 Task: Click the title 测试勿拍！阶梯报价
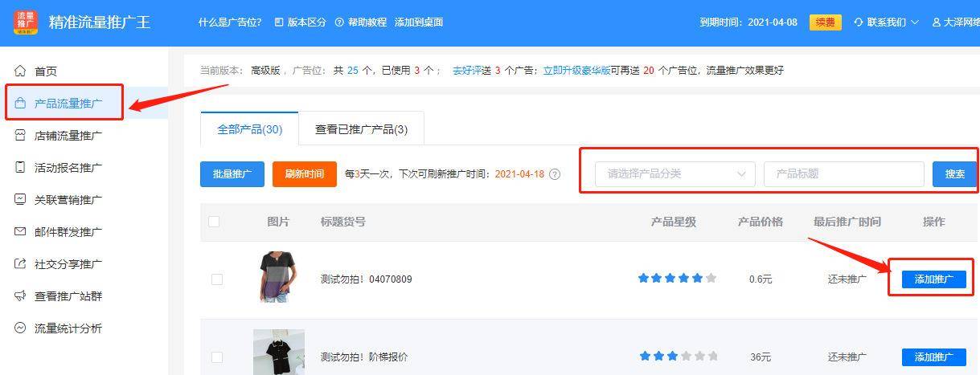(x=364, y=357)
